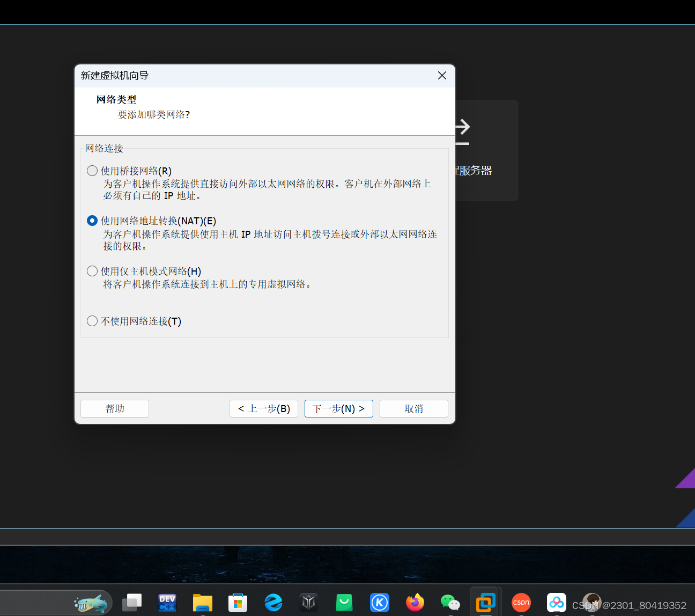
Task: Launch the blue K app icon
Action: pyautogui.click(x=380, y=603)
